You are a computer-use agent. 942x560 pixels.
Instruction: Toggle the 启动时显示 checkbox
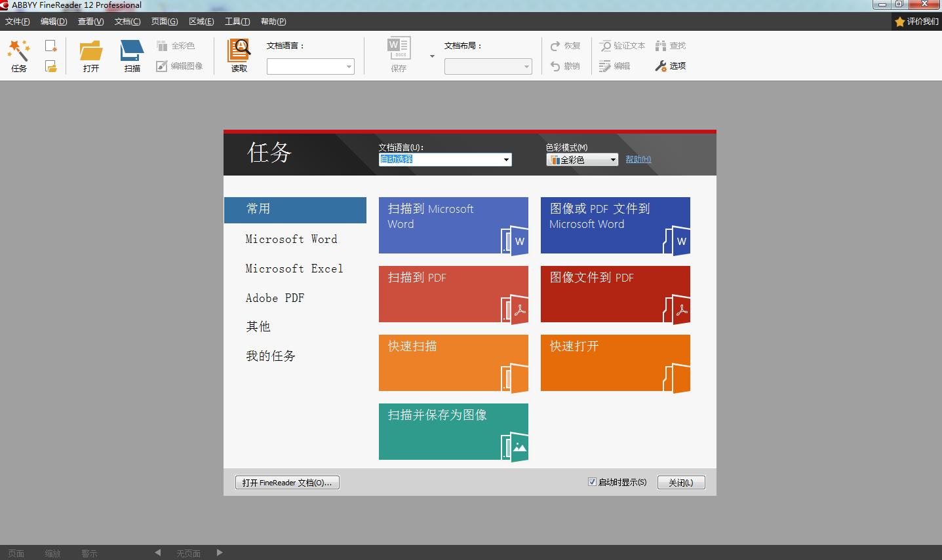[x=592, y=482]
